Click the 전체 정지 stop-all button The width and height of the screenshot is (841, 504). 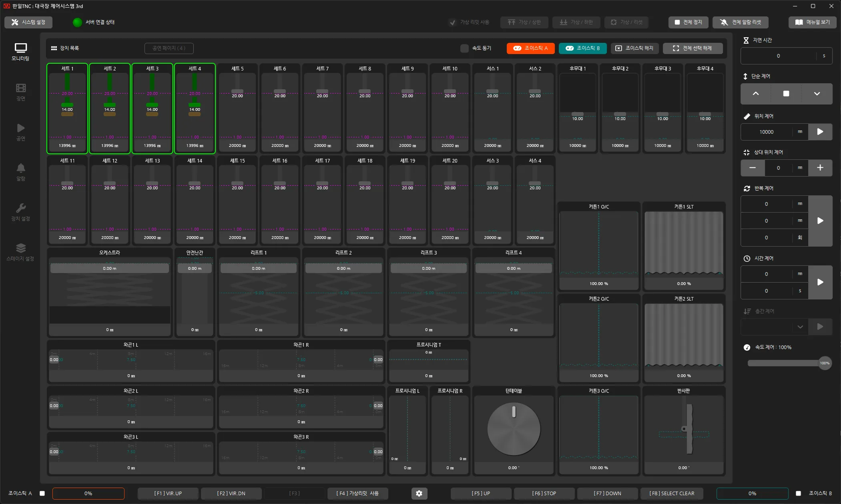[688, 22]
